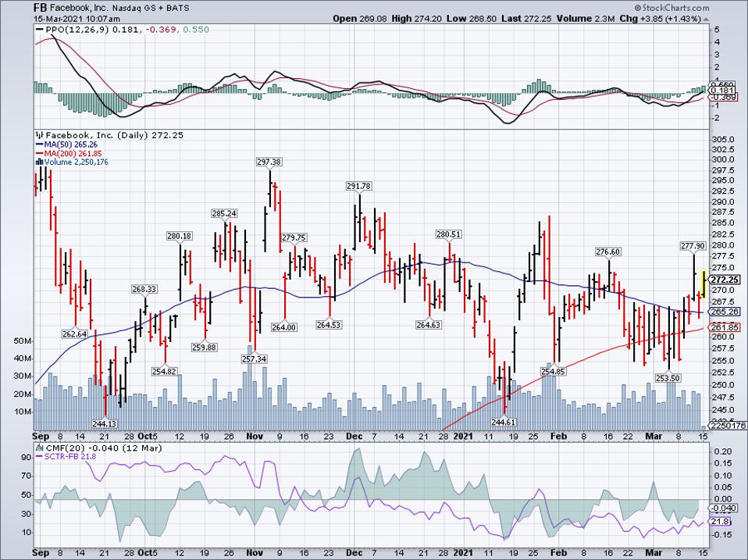Click the black PPO line swatch before the PPO label
The height and width of the screenshot is (560, 748).
(x=39, y=30)
